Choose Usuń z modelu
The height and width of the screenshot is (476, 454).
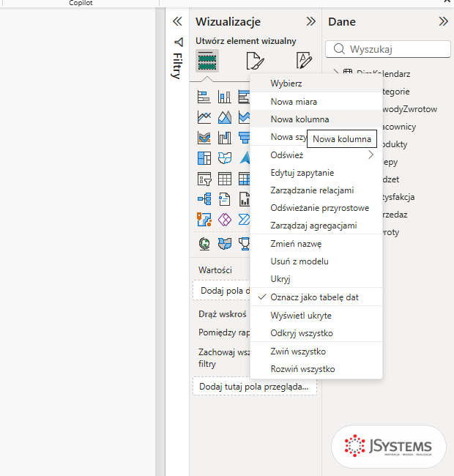316,261
